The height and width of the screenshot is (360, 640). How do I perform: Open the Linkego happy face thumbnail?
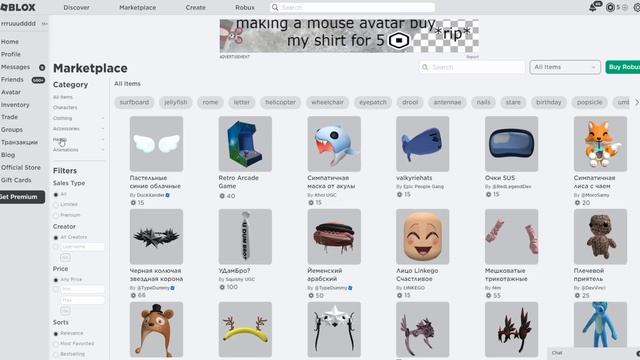pos(422,237)
